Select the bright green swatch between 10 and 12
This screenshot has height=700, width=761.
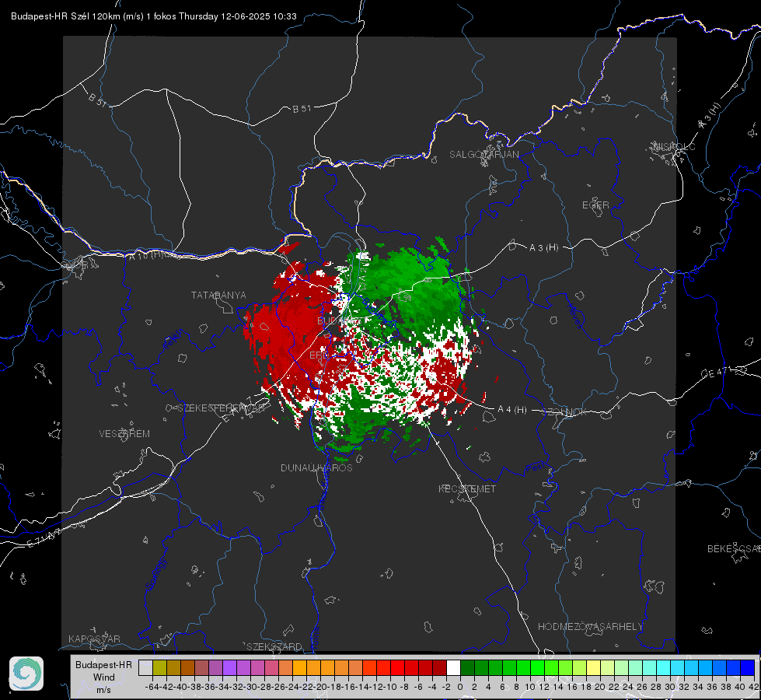(537, 667)
